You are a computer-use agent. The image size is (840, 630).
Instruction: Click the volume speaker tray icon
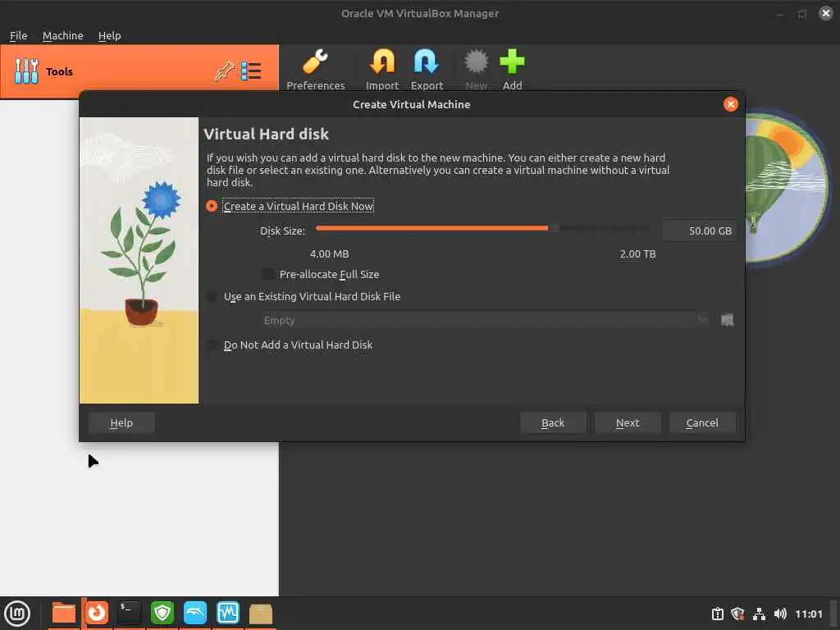coord(780,614)
